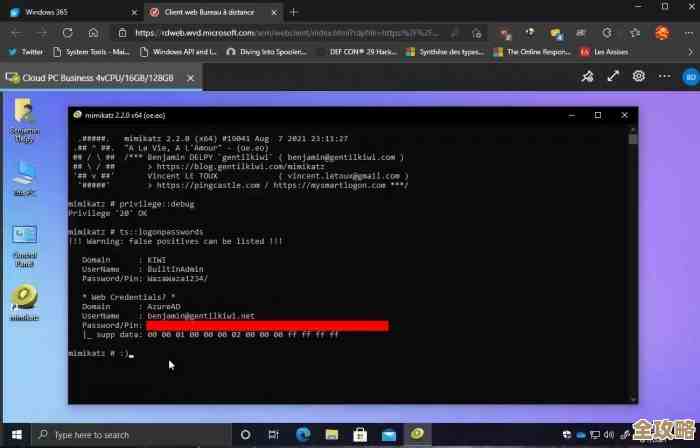Click the mimikatz kiwi taskbar icon
Viewport: 700px width, 448px height.
point(417,435)
